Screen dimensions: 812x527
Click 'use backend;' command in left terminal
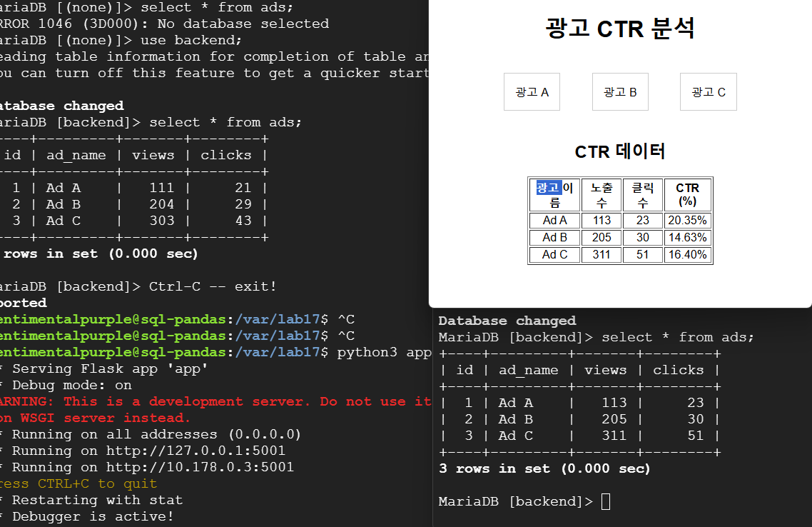point(191,41)
